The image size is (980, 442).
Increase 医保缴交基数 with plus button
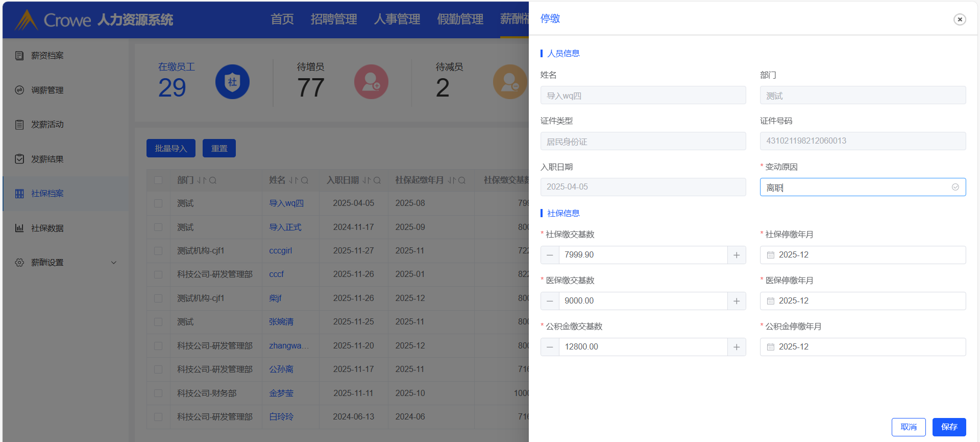point(737,301)
